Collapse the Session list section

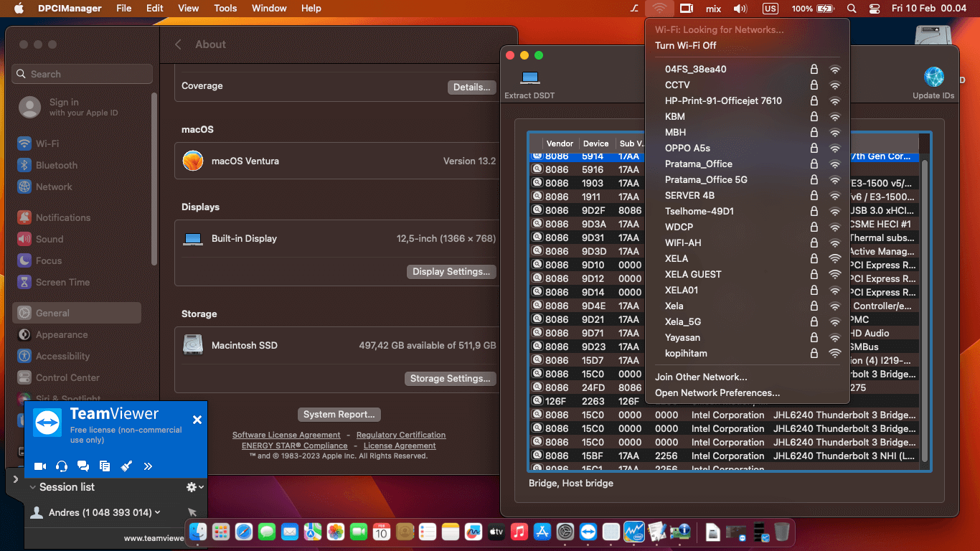coord(33,487)
